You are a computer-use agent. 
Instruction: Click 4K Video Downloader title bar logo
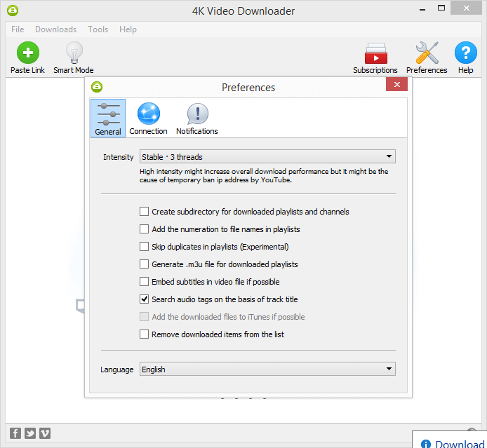[13, 11]
